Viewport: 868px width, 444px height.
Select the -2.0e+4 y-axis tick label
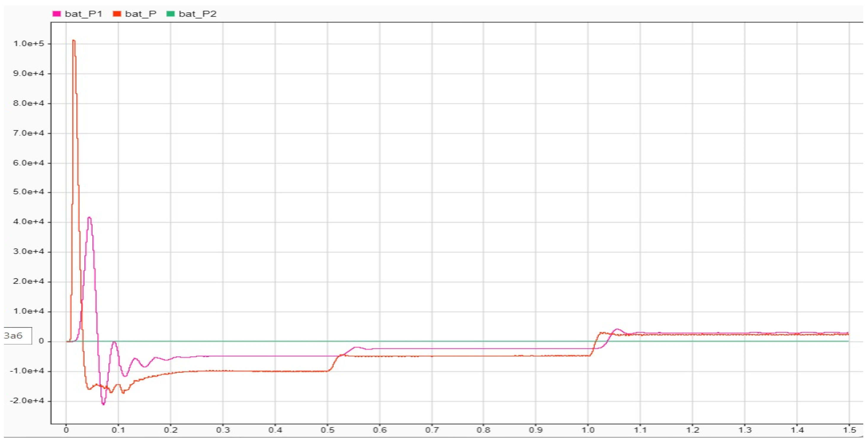27,400
